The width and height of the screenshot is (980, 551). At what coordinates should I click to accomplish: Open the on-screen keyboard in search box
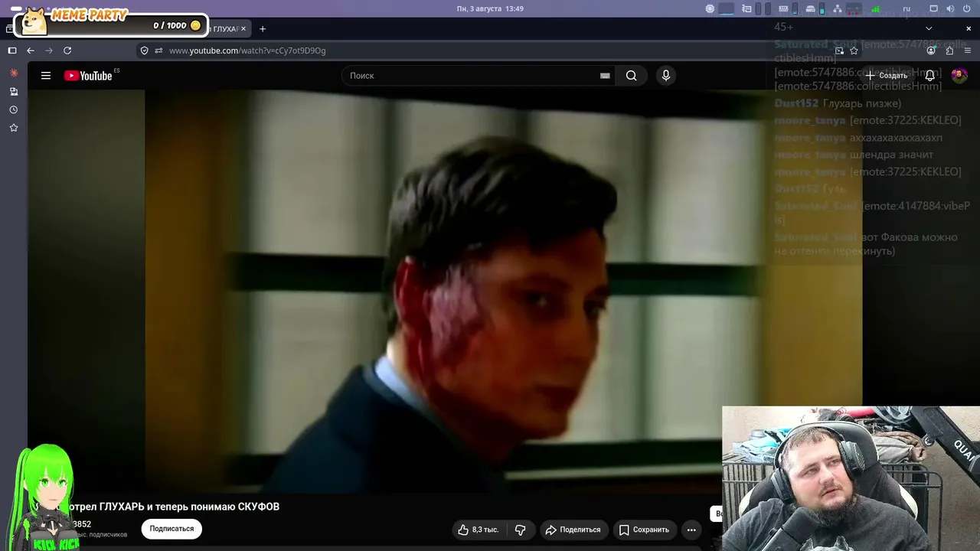[605, 76]
